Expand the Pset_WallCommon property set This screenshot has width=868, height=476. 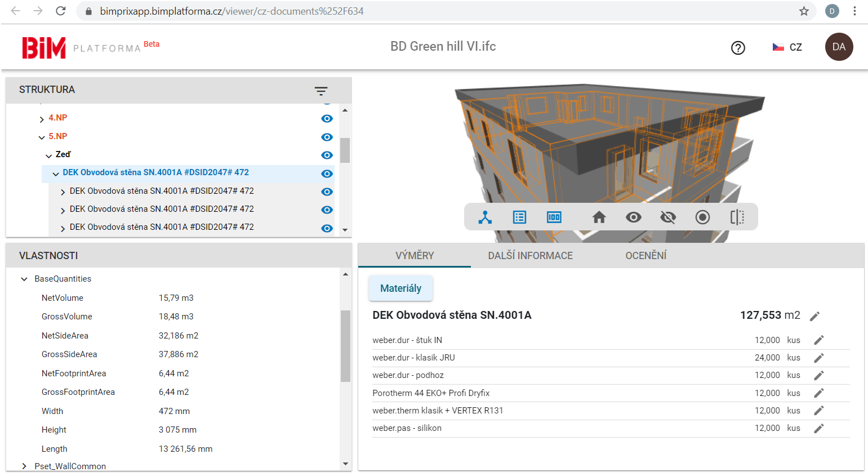point(24,466)
